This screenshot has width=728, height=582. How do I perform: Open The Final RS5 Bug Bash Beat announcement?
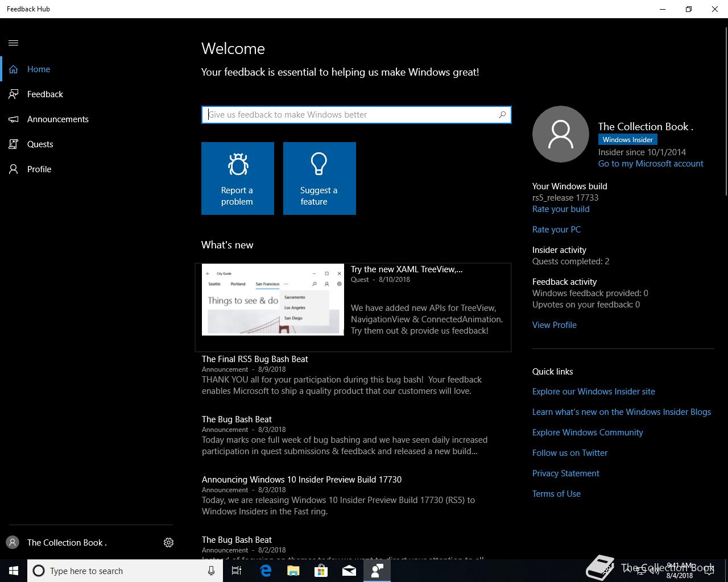[x=255, y=359]
